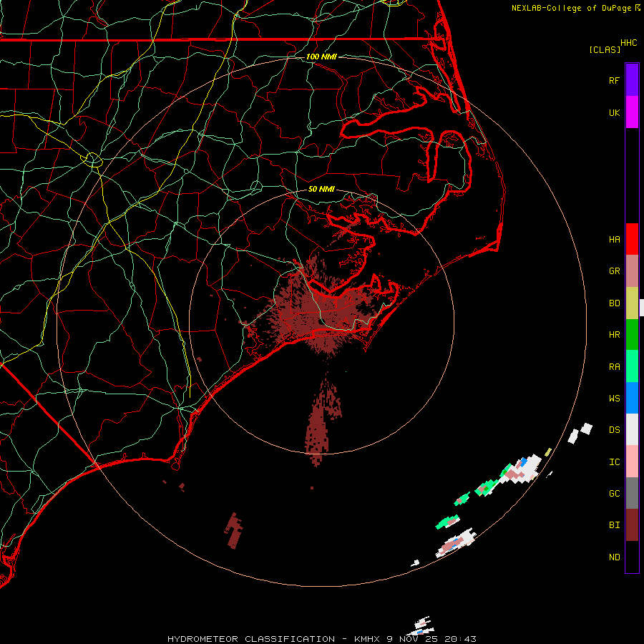Click the GR legend color swatch
This screenshot has height=644, width=644.
click(x=632, y=271)
